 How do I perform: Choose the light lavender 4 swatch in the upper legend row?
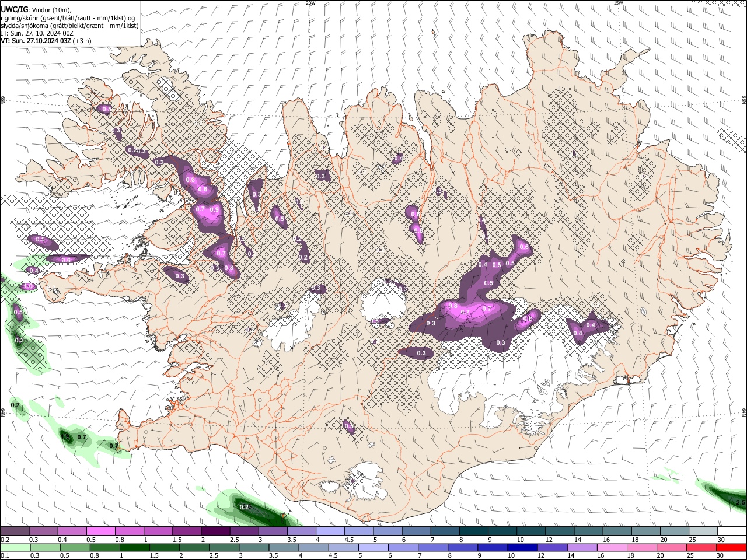click(330, 531)
